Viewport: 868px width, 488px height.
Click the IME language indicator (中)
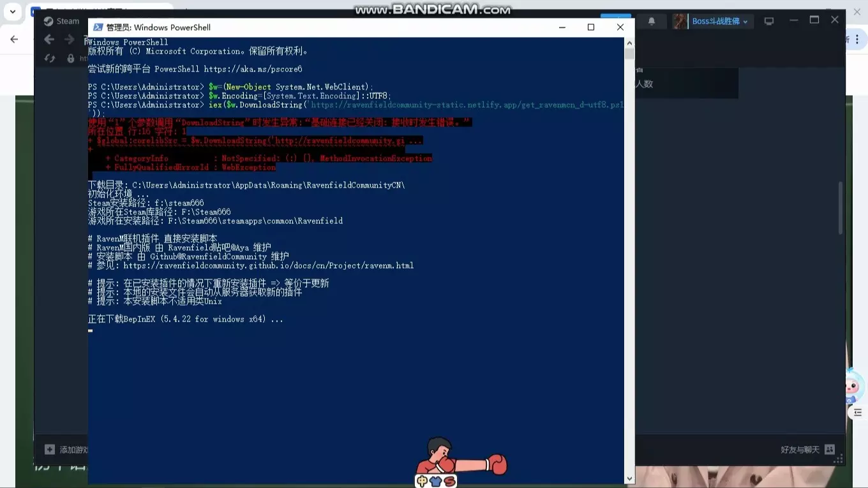tap(422, 482)
